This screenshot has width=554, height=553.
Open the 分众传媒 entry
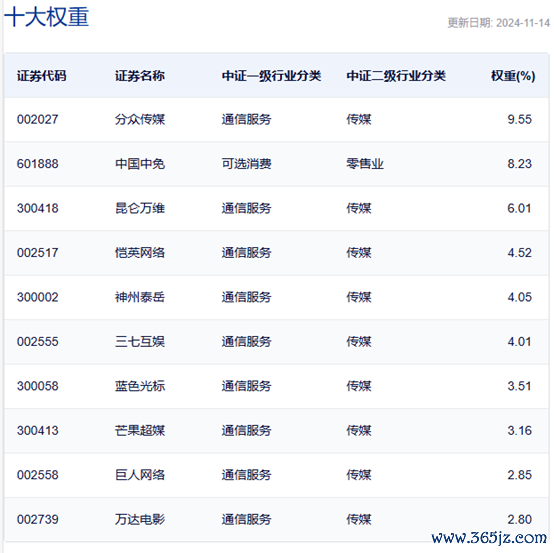(140, 119)
